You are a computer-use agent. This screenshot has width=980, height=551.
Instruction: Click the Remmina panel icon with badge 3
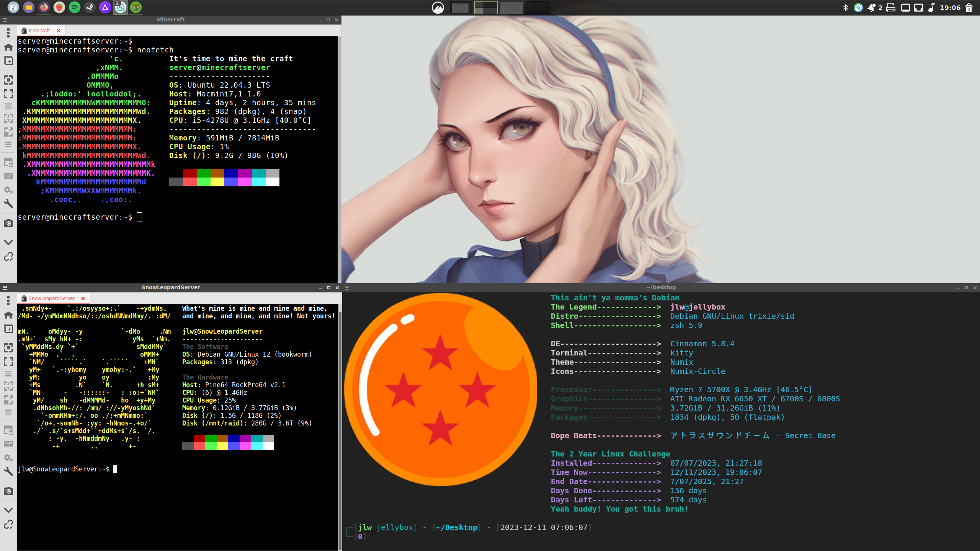(121, 7)
